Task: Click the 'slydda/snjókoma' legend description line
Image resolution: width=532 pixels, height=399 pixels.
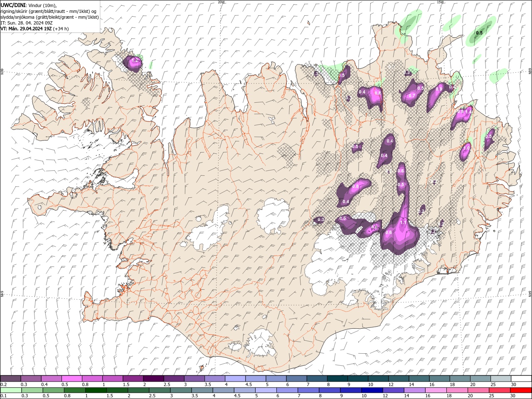Action: click(50, 17)
